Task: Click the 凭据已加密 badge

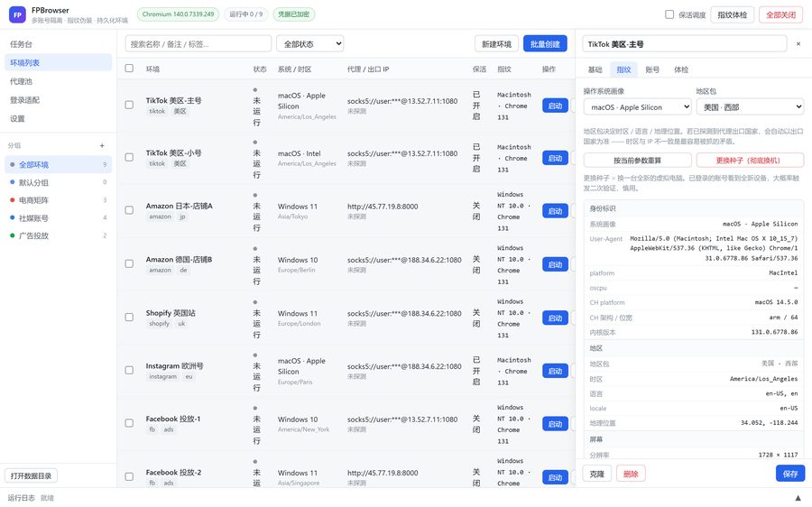Action: click(x=293, y=14)
